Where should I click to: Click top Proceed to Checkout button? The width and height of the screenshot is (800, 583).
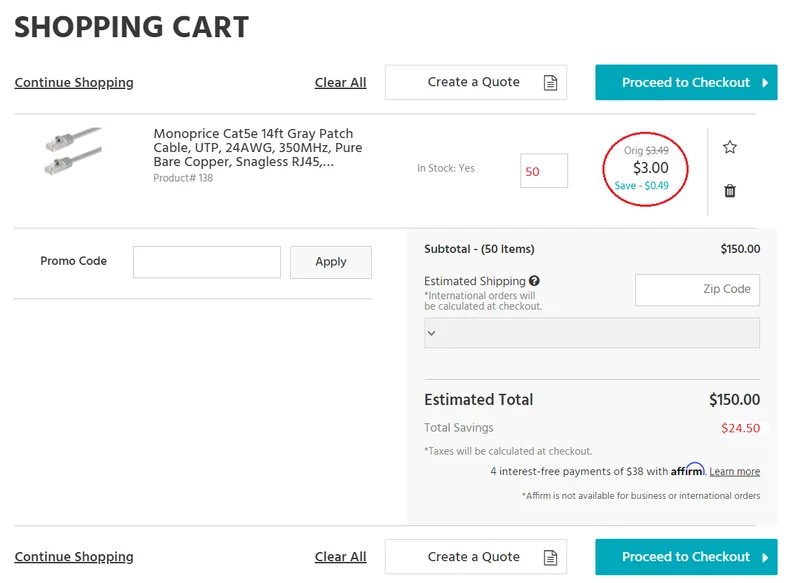pyautogui.click(x=686, y=82)
